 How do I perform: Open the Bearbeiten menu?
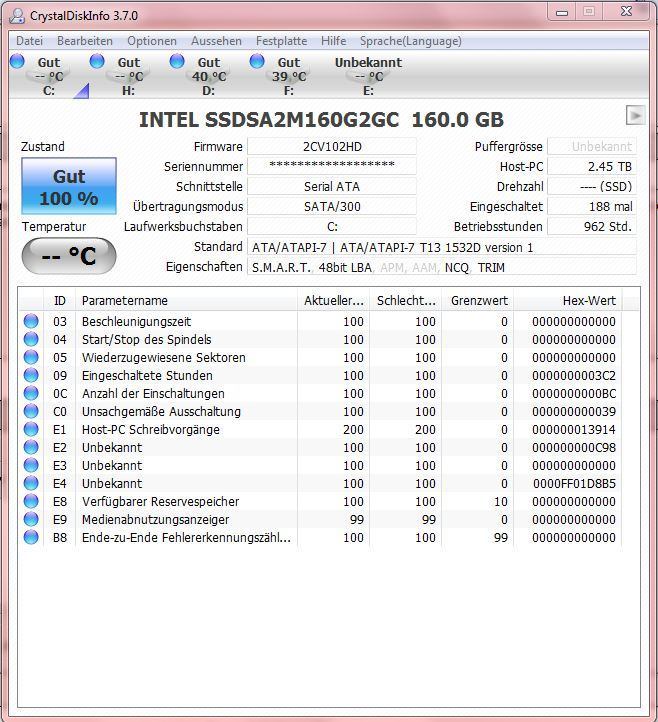(85, 41)
